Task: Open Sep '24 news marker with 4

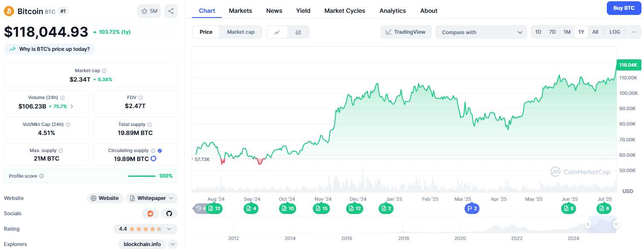Action: pos(251,208)
